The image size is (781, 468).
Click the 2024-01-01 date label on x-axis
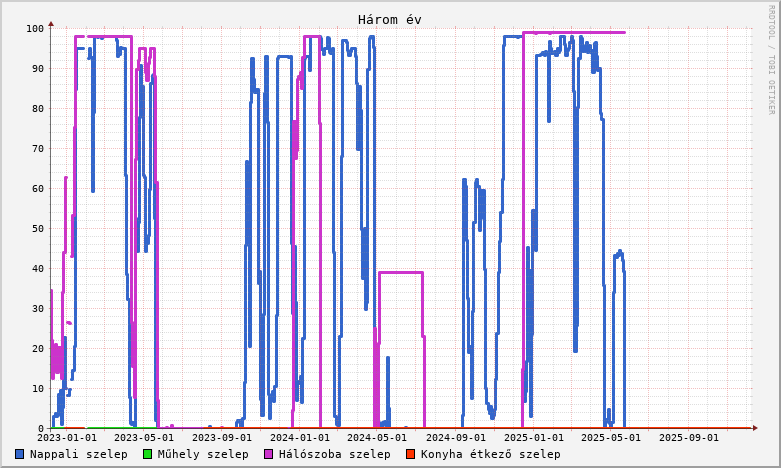coord(299,437)
